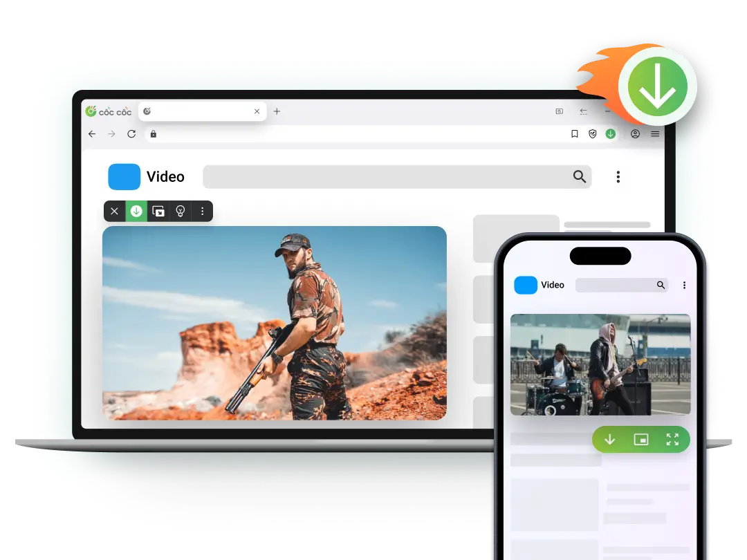Click the green video download icon on the toolbar

pyautogui.click(x=136, y=211)
